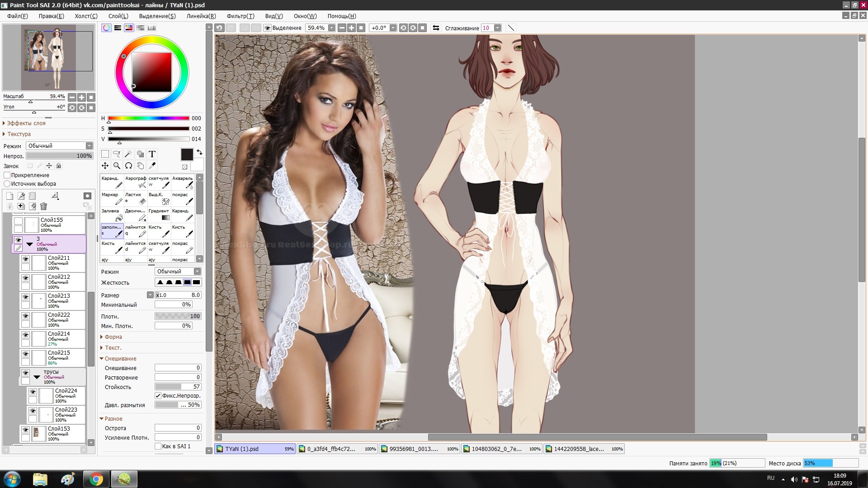The width and height of the screenshot is (868, 488).
Task: Select the Lasso selection tool
Action: point(117,154)
